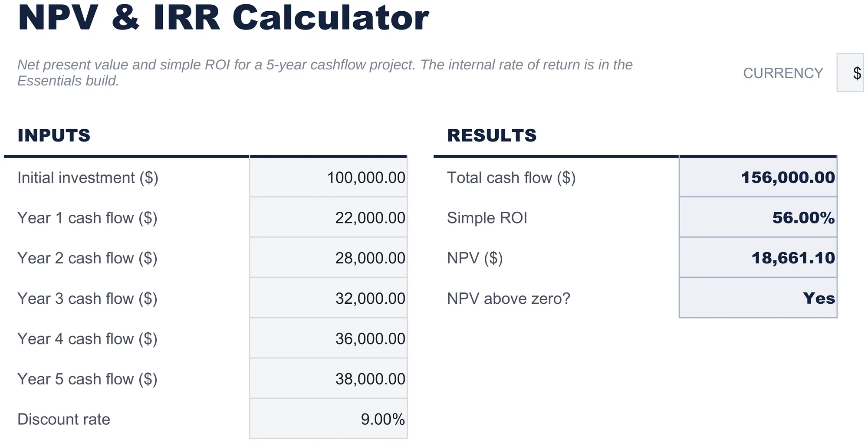This screenshot has height=443, width=868.
Task: Click the Discount rate label
Action: click(x=64, y=419)
